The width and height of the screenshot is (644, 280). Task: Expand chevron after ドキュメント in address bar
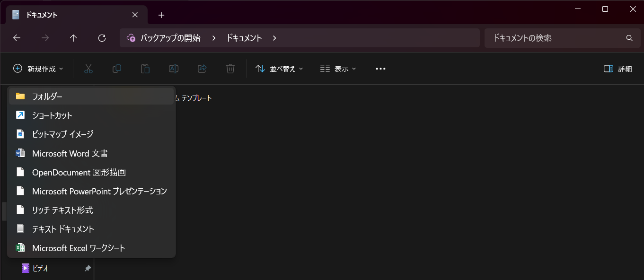[x=274, y=38]
